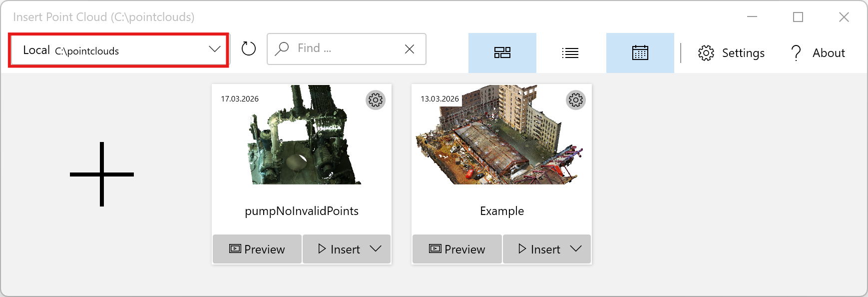Open gear settings for Example cloud
Image resolution: width=868 pixels, height=297 pixels.
click(575, 100)
